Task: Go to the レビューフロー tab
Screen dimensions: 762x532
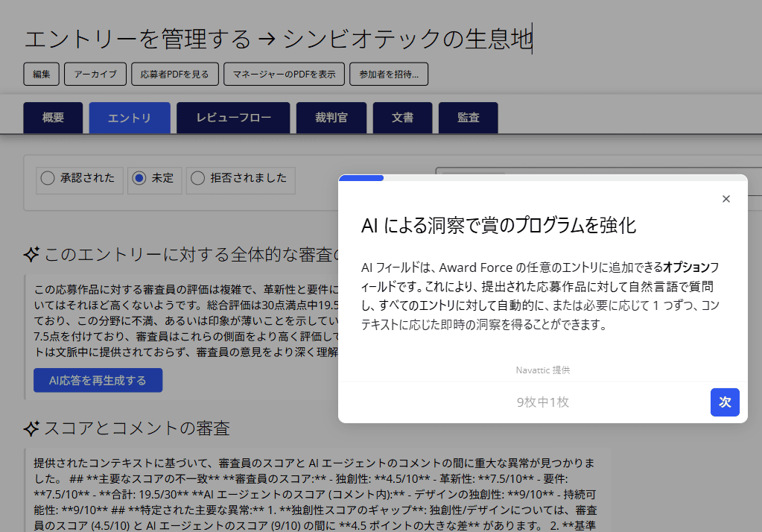Action: coord(233,118)
